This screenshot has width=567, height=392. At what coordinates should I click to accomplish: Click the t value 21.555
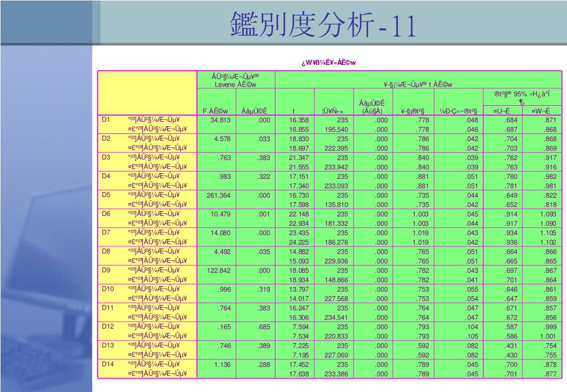[x=299, y=167]
